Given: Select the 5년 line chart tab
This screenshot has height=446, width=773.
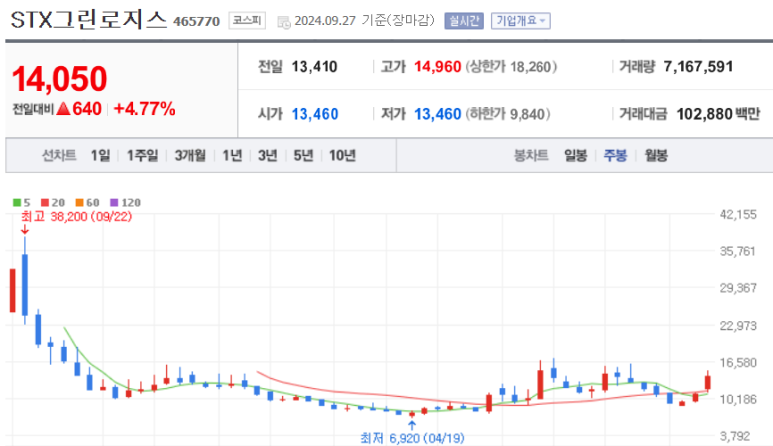Looking at the screenshot, I should tap(303, 156).
